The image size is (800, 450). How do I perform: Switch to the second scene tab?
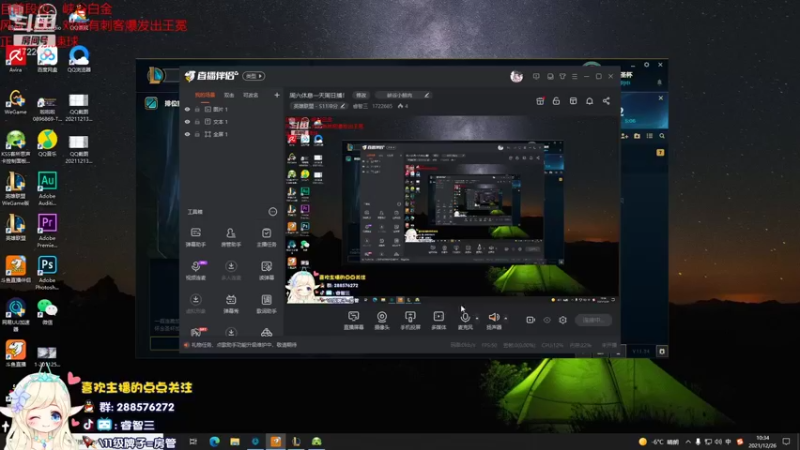(229, 95)
